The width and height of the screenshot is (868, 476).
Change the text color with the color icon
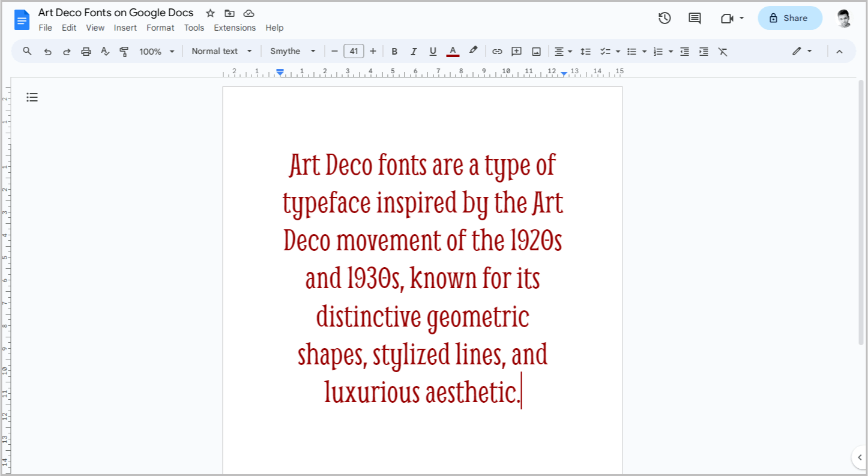tap(453, 51)
